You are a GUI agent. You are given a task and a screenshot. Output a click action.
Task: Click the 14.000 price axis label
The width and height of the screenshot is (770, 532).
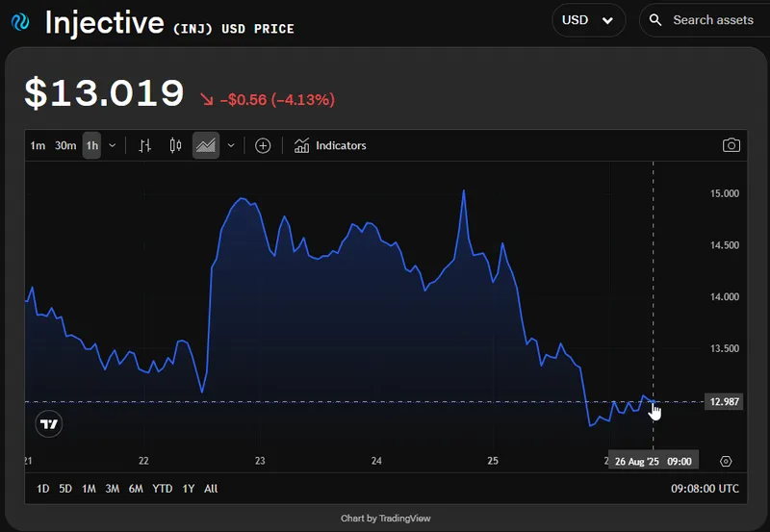(x=725, y=296)
